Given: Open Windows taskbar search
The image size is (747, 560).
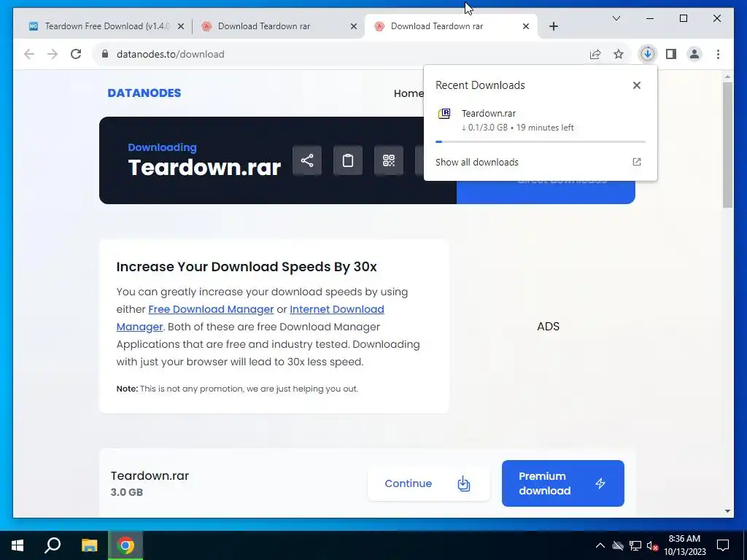Looking at the screenshot, I should tap(53, 545).
